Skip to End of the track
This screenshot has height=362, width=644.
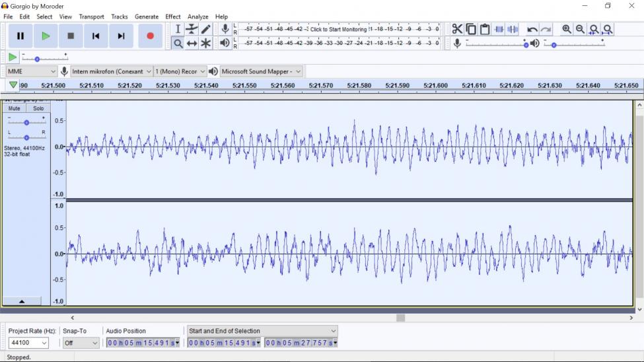(121, 36)
